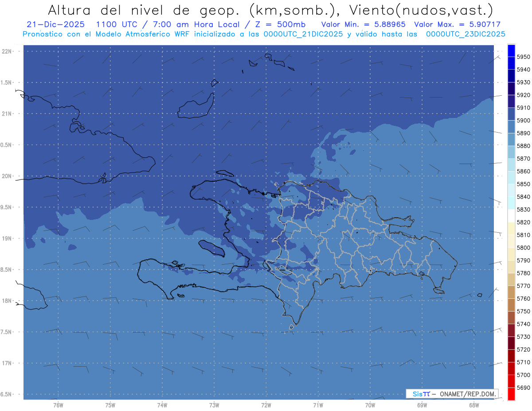Click the '5800' legend value
The image size is (532, 411).
point(523,248)
